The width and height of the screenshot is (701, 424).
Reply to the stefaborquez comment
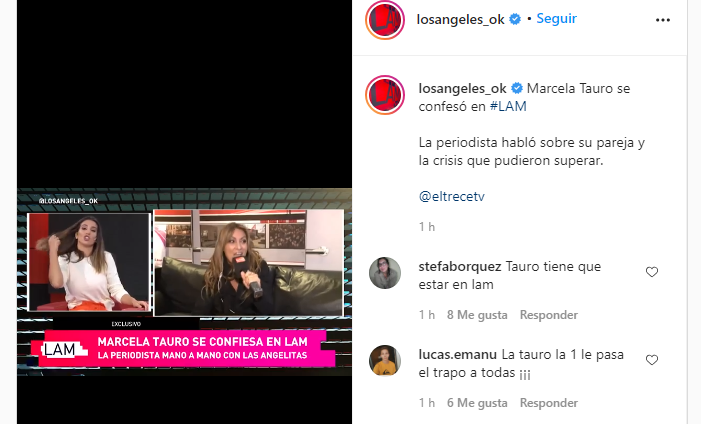coord(549,315)
